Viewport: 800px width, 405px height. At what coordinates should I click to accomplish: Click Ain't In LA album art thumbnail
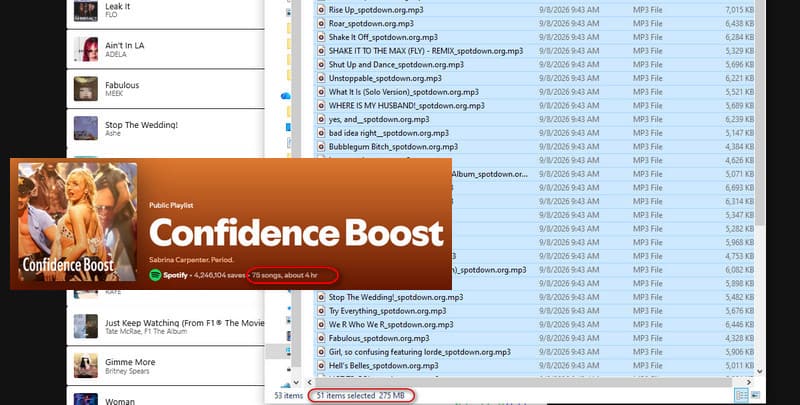[x=85, y=49]
